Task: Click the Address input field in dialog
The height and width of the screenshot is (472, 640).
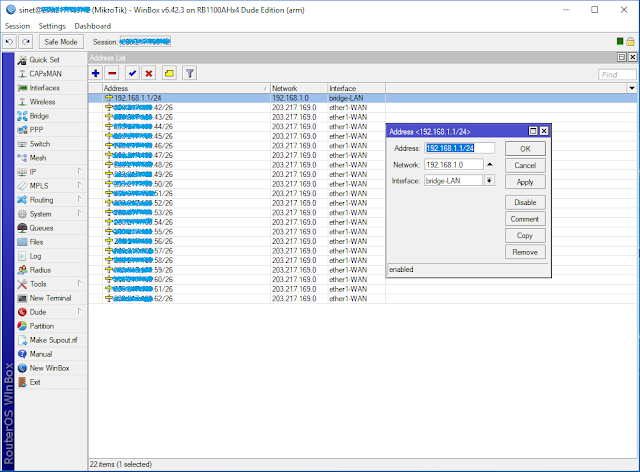Action: point(460,148)
